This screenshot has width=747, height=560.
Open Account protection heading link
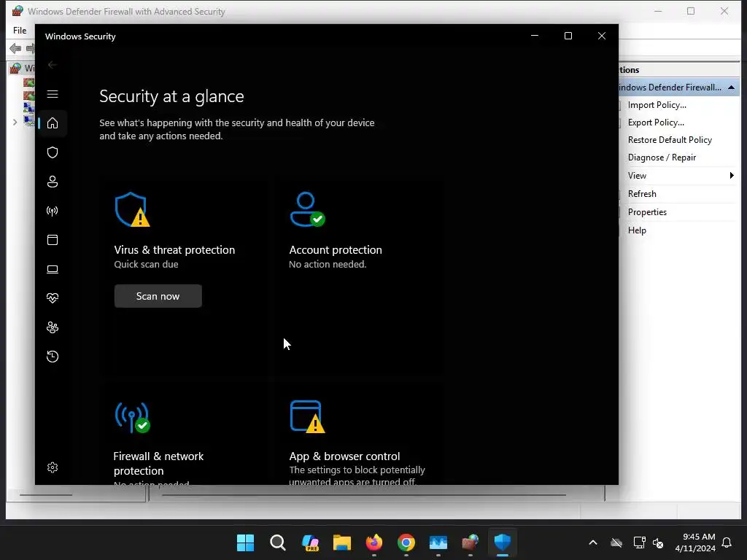coord(336,250)
